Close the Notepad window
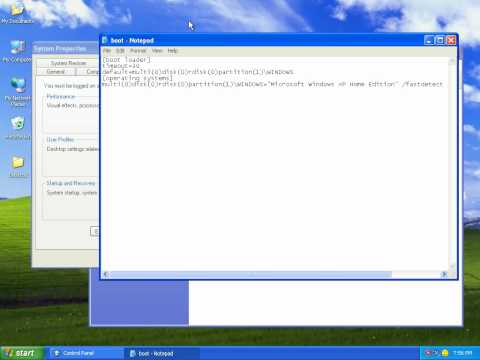 (451, 40)
